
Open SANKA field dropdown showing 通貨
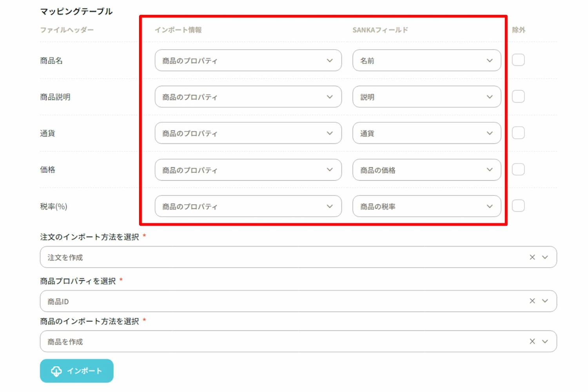pos(426,133)
